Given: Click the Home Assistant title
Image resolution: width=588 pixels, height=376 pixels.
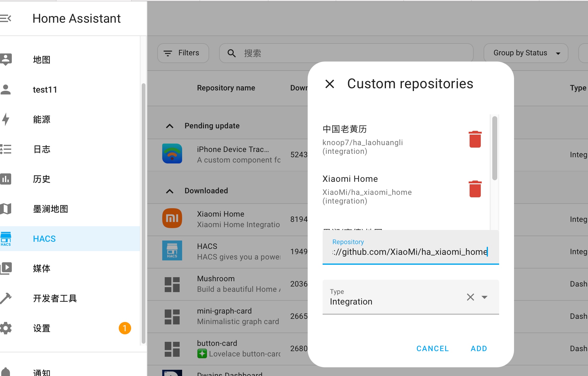Looking at the screenshot, I should [x=76, y=19].
